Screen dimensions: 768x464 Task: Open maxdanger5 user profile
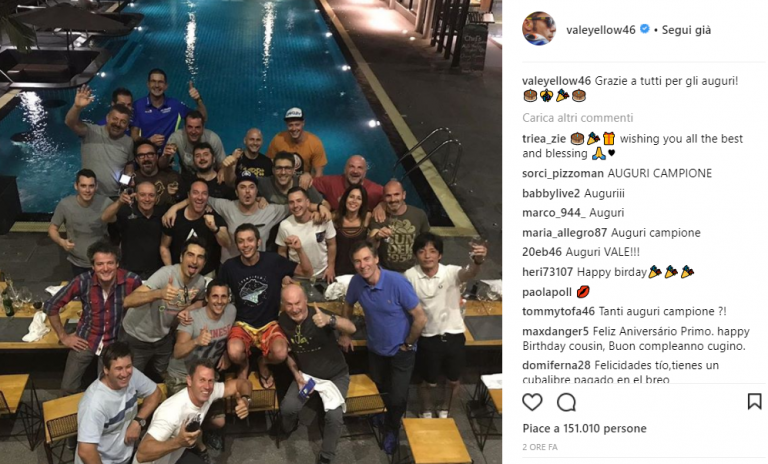[x=555, y=331]
